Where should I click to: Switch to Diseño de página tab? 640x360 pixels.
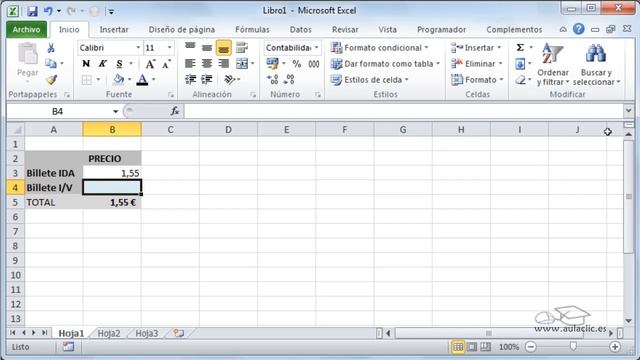(182, 29)
